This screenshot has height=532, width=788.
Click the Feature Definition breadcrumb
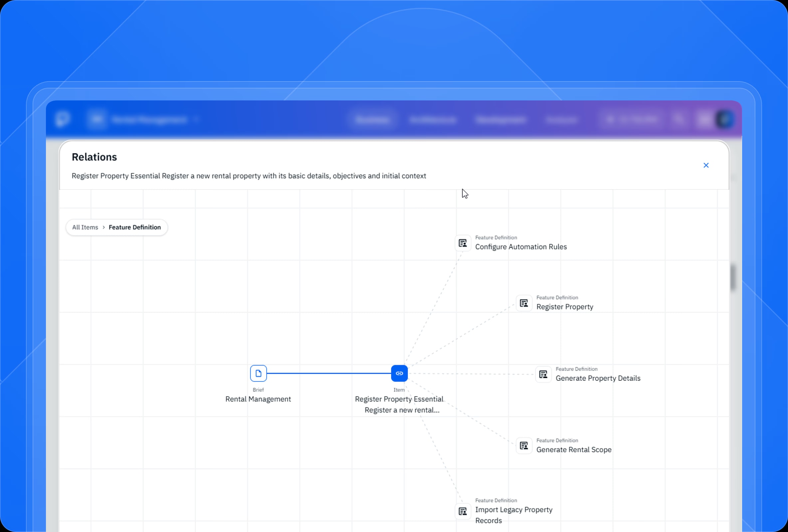click(135, 227)
